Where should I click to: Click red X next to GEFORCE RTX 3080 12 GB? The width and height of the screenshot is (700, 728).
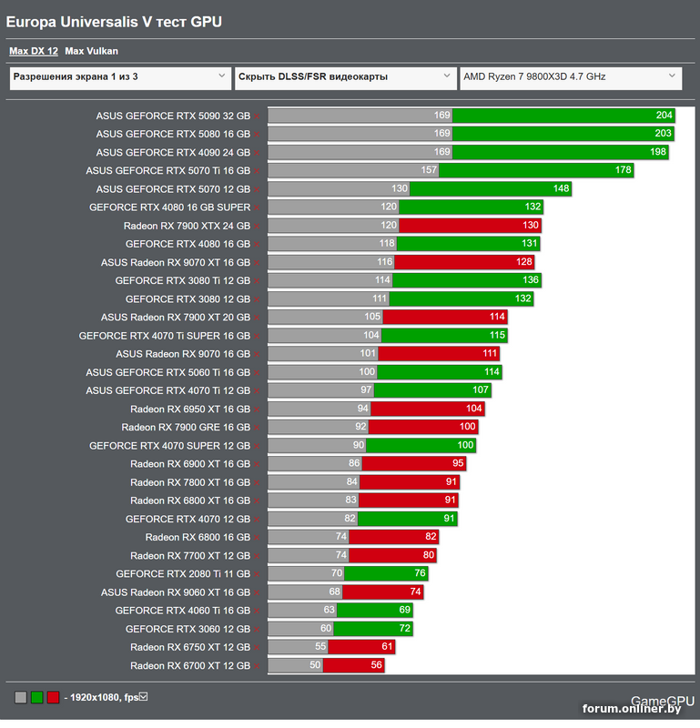click(x=257, y=299)
